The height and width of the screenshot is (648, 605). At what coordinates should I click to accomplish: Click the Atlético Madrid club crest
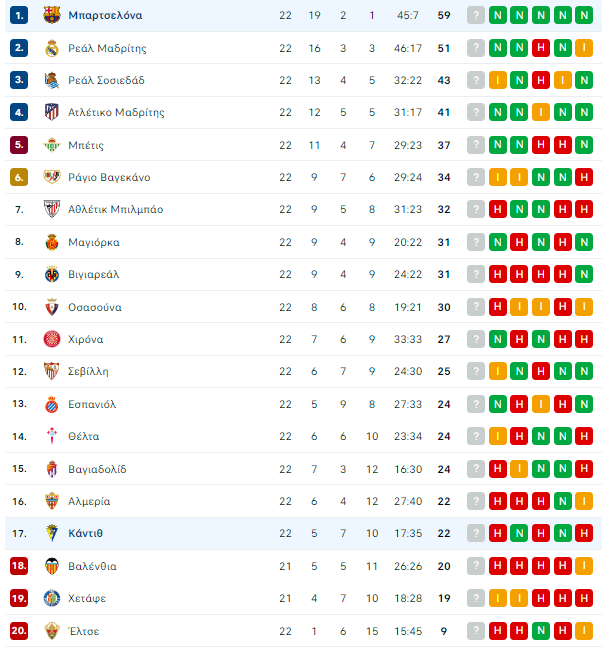52,112
